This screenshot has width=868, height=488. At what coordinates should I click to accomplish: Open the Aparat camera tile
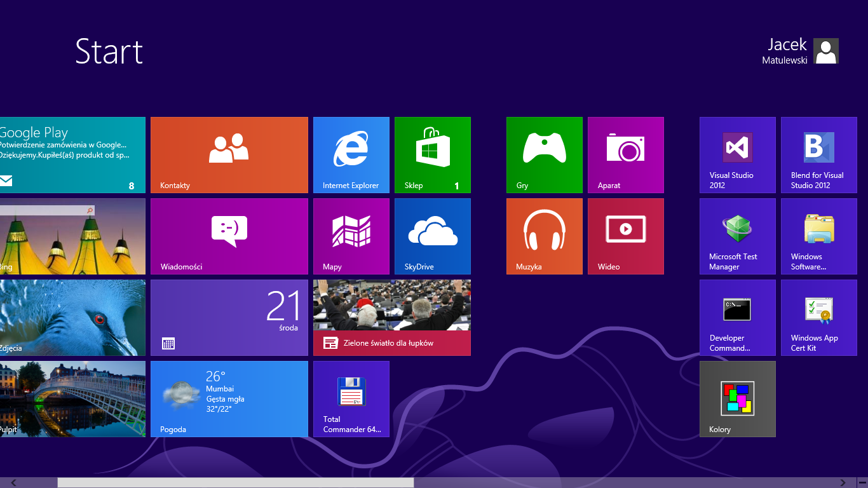pos(626,155)
